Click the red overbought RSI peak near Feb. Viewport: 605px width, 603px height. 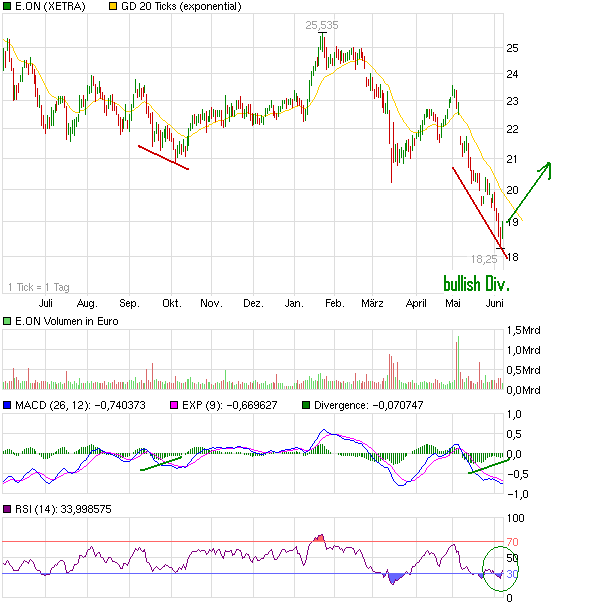(x=319, y=538)
